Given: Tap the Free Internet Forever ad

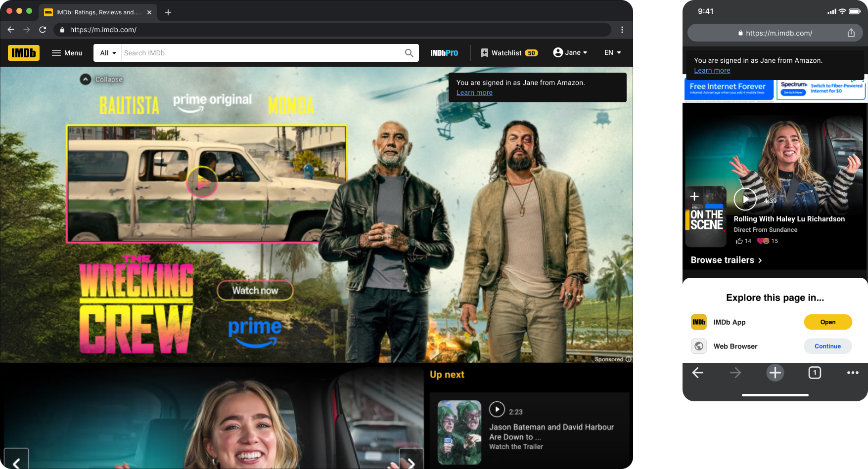Looking at the screenshot, I should pos(728,88).
